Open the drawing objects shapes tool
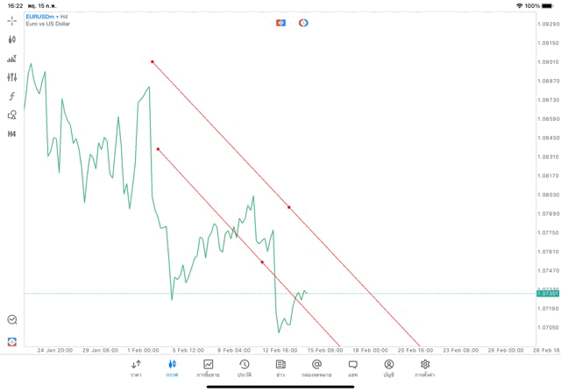The image size is (561, 392). click(11, 115)
